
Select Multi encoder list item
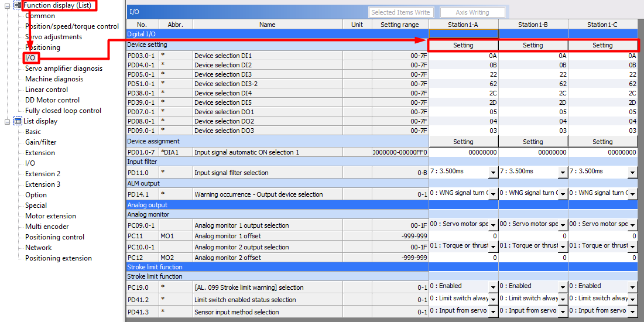(47, 227)
